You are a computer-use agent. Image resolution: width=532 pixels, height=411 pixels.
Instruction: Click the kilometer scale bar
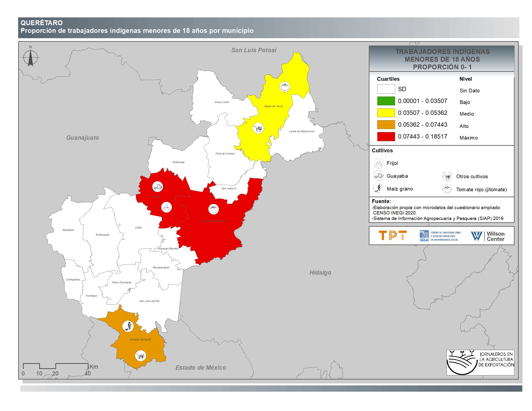pyautogui.click(x=56, y=366)
